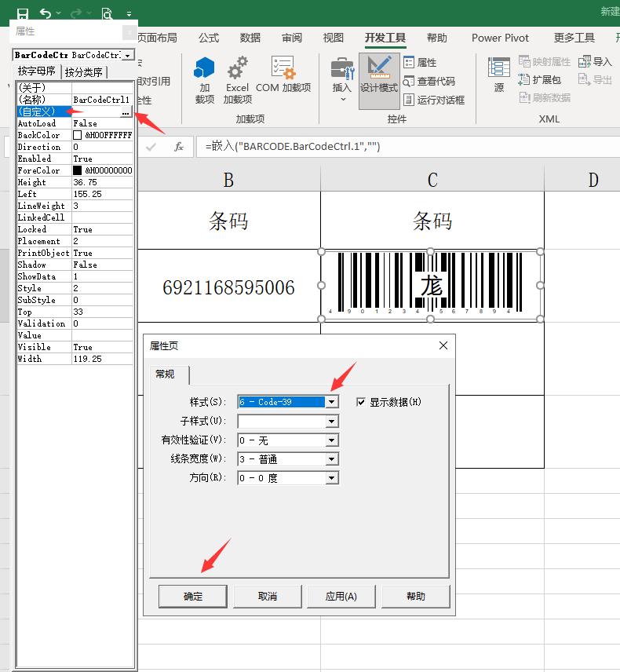Click 导入 XML import button
This screenshot has width=620, height=672.
[x=595, y=62]
